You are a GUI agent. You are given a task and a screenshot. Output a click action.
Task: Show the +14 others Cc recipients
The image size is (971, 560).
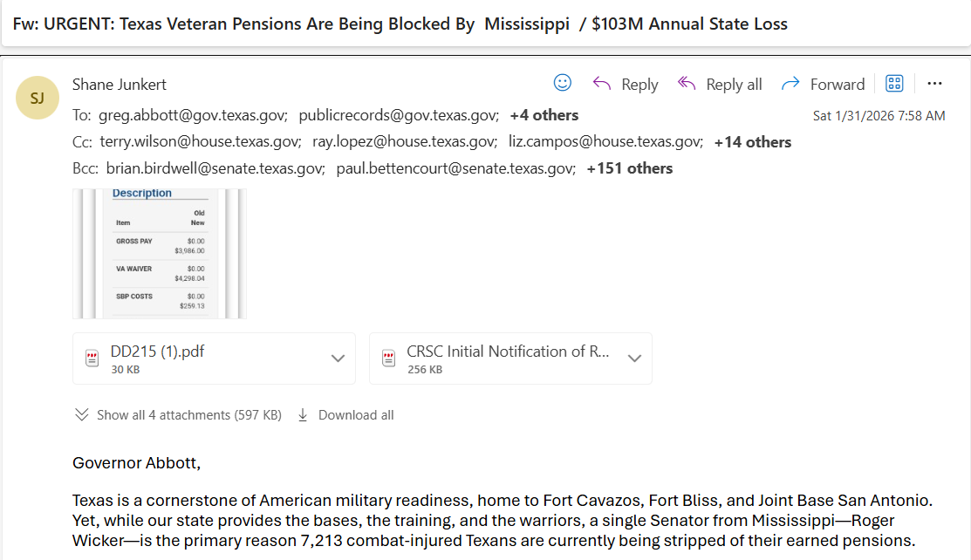[752, 142]
